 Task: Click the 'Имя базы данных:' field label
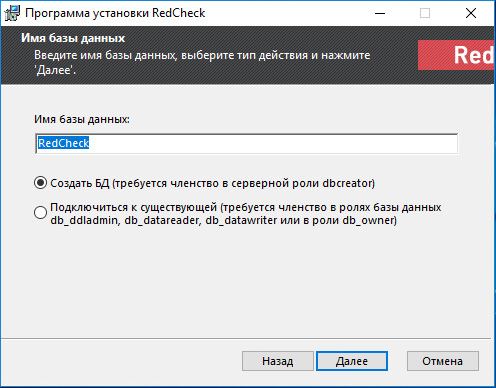[x=82, y=119]
